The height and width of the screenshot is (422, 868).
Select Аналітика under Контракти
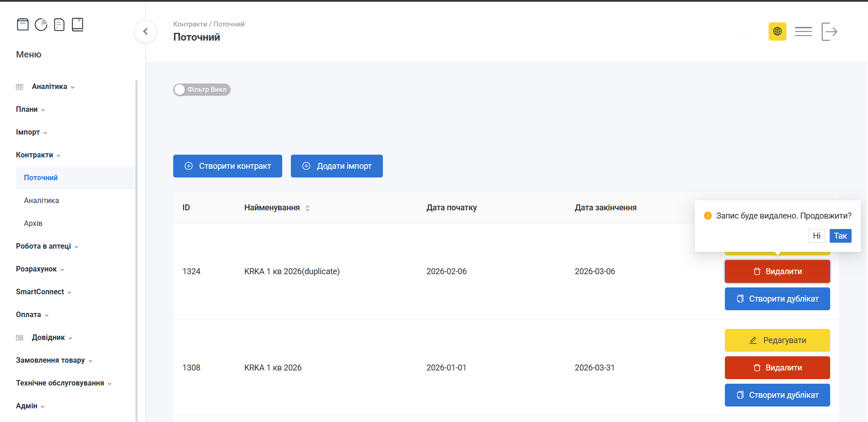(x=41, y=201)
